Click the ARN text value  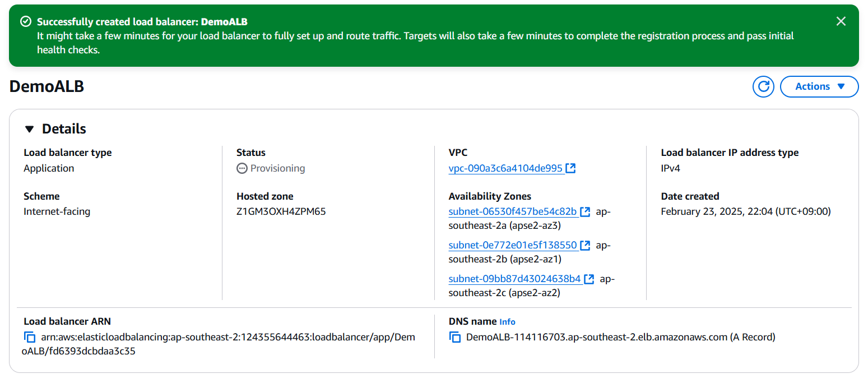coord(219,344)
